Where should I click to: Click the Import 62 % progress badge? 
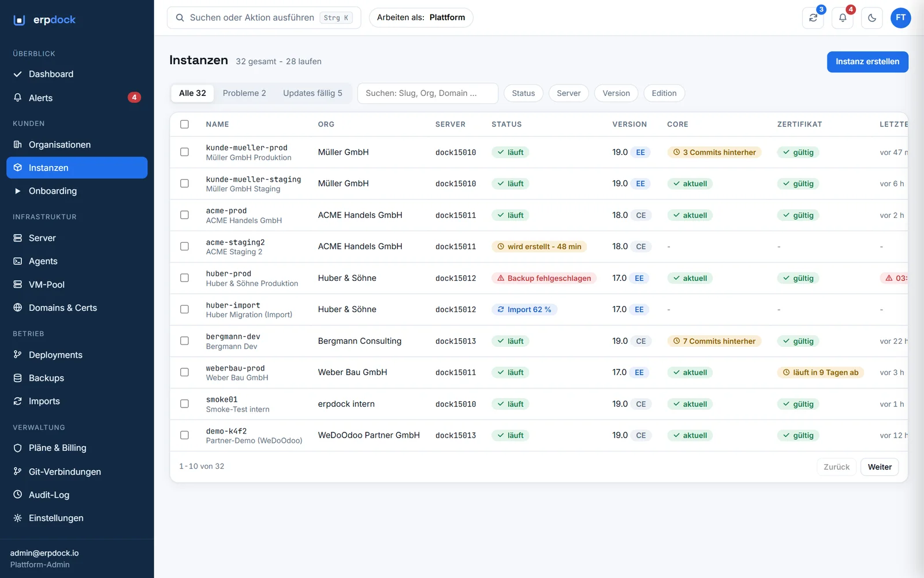pyautogui.click(x=524, y=310)
